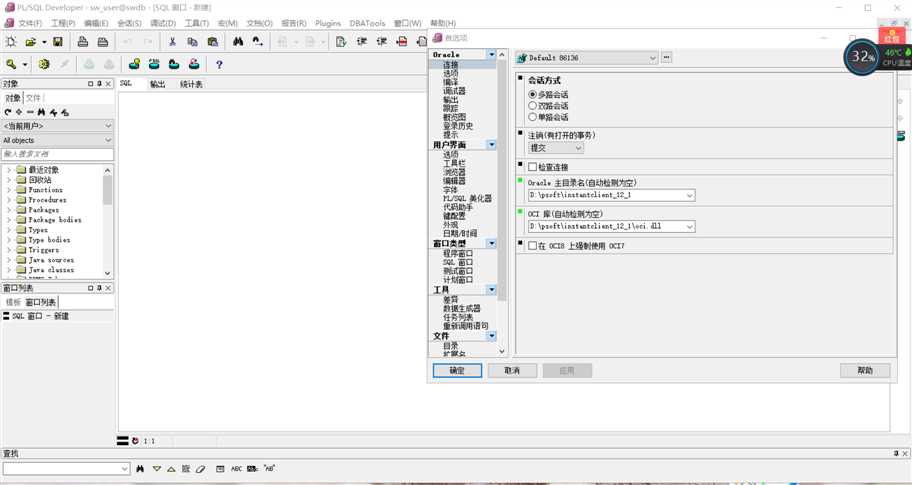Click the binoculars icon in object browser toolbar
The height and width of the screenshot is (485, 912).
41,112
